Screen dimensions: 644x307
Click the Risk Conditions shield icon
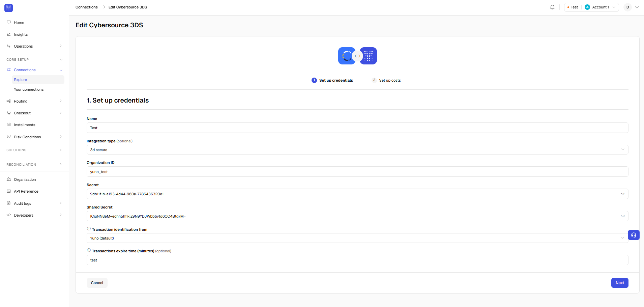[9, 137]
